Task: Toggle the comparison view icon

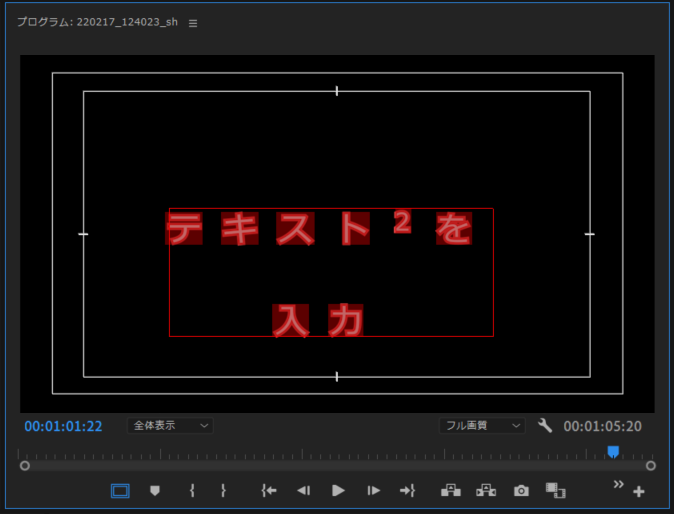Action: click(x=555, y=490)
